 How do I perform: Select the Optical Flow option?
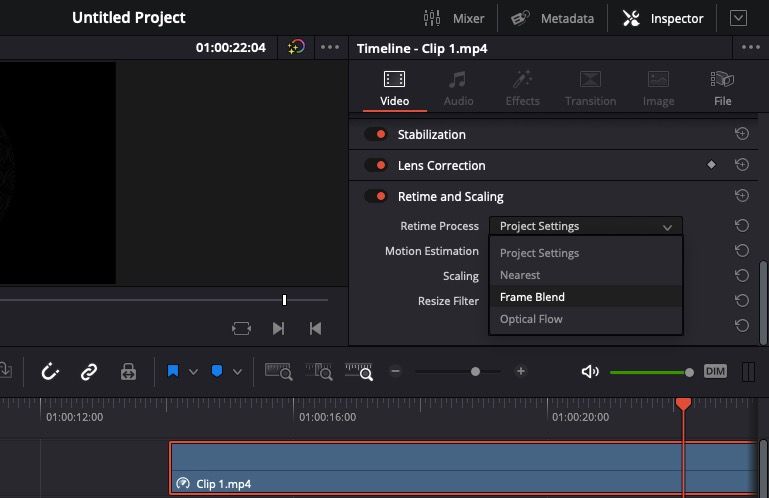click(x=531, y=319)
